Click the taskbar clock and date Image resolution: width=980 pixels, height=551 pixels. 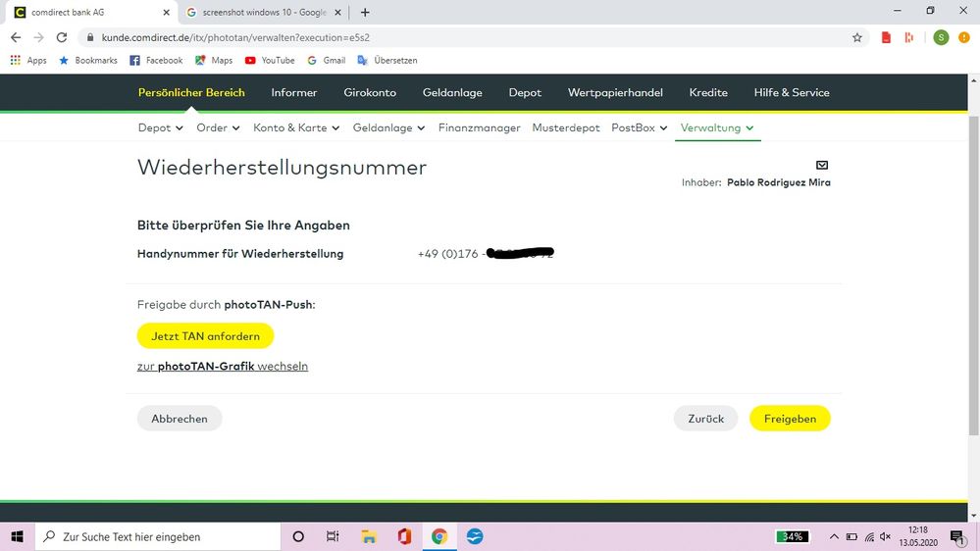click(x=918, y=536)
